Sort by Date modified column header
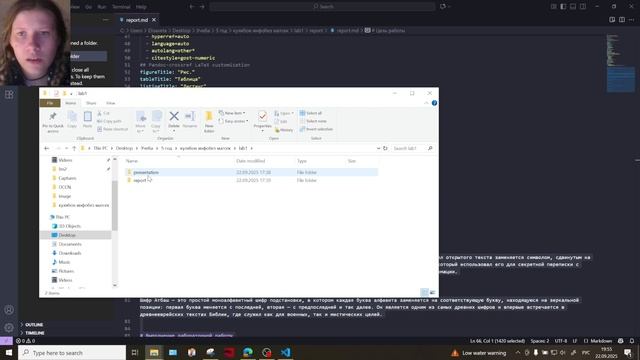This screenshot has height=360, width=640. (251, 161)
